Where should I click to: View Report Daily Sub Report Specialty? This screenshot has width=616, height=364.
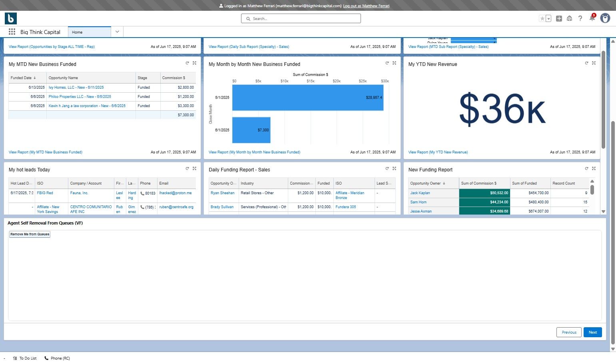click(x=249, y=47)
